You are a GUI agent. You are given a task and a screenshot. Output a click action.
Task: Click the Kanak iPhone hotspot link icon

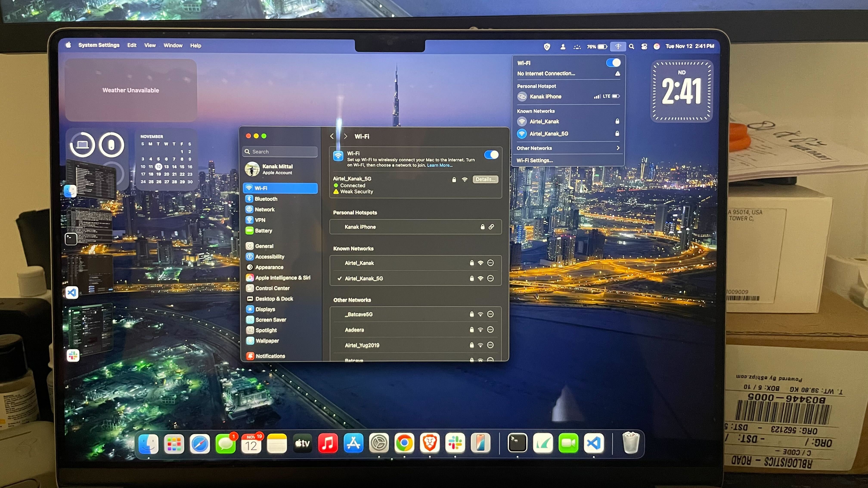click(491, 227)
